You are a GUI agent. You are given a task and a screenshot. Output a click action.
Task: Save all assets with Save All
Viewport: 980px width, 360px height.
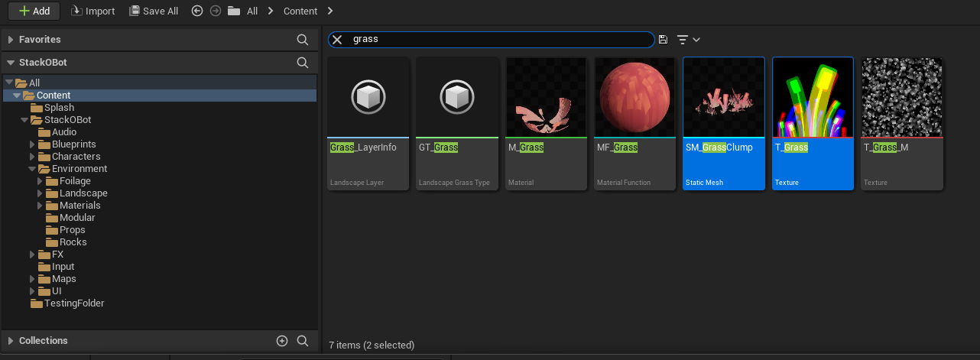(154, 11)
